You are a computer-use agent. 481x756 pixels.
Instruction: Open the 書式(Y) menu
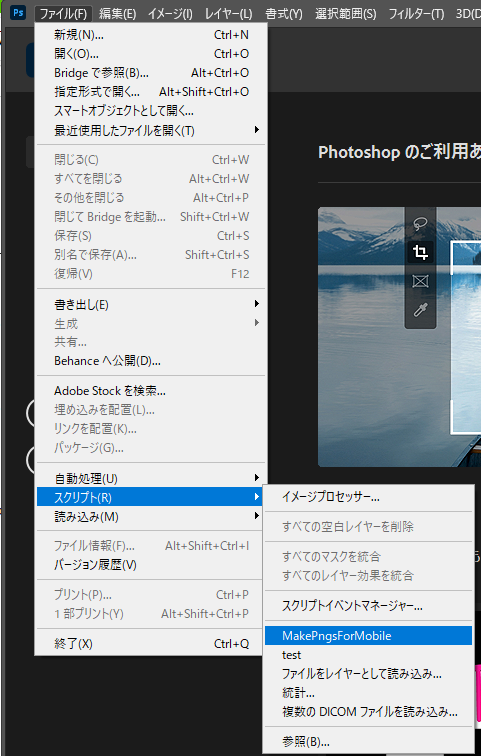(x=284, y=13)
